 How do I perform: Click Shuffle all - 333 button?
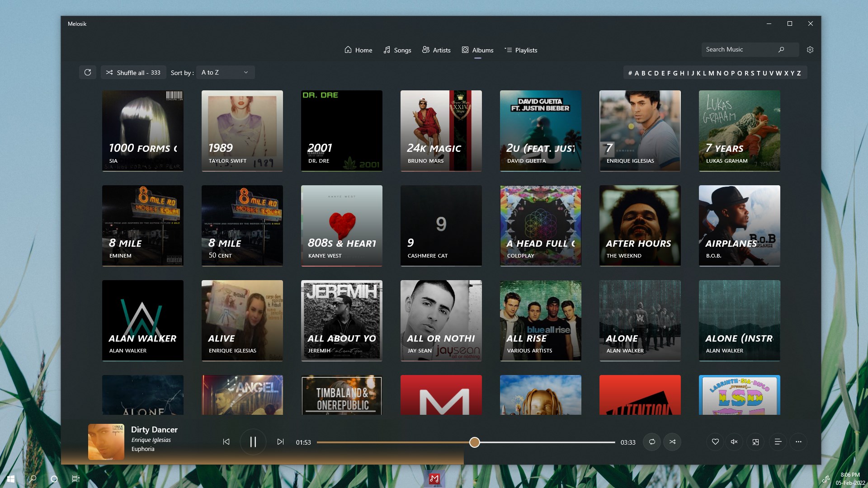coord(133,72)
